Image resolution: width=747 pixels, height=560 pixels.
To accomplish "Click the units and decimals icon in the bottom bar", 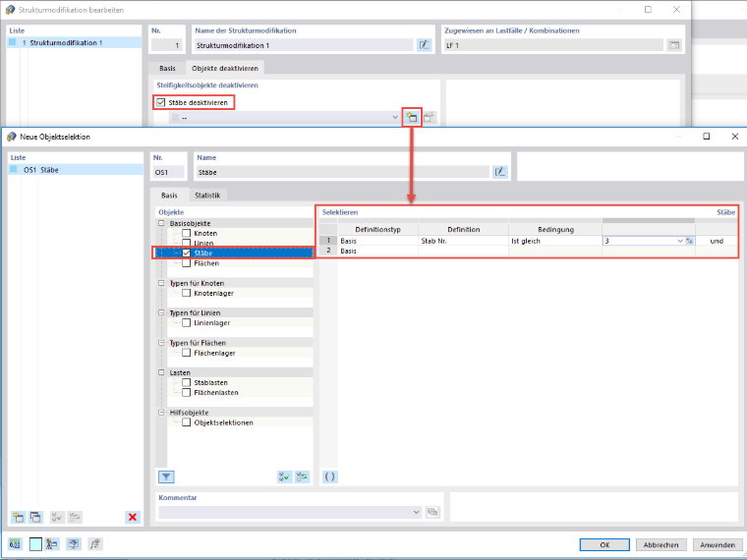I will (x=16, y=544).
